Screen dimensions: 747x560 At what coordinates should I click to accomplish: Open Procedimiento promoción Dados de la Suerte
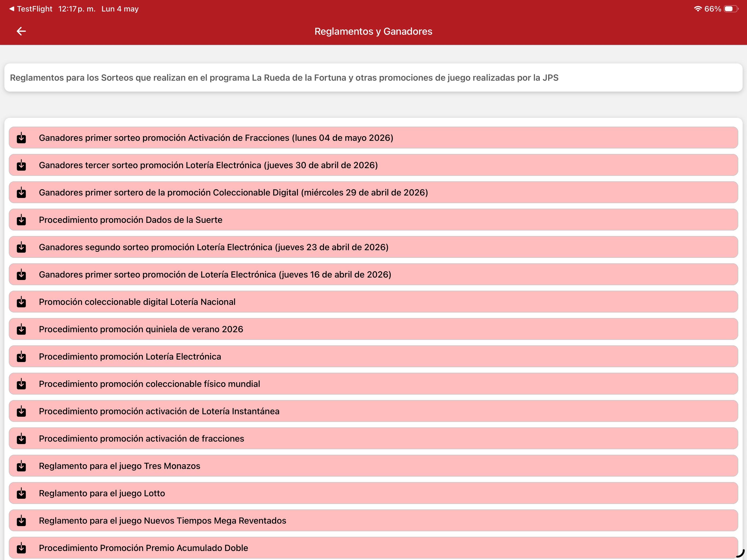point(373,220)
